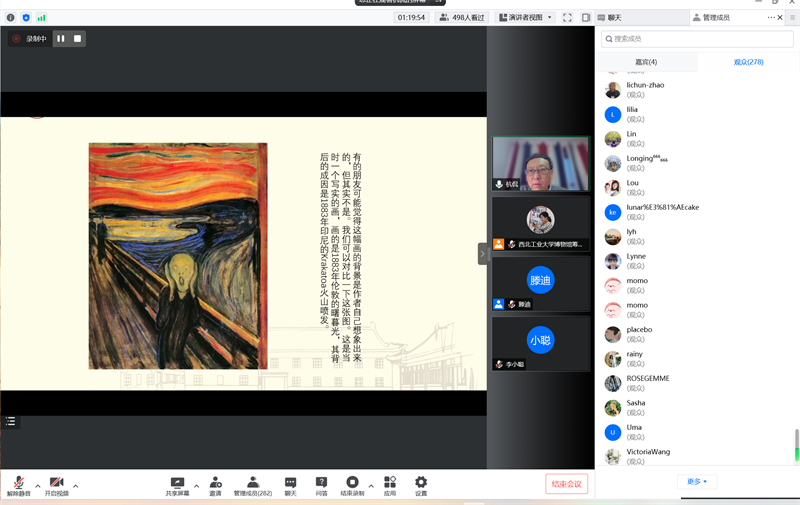
Task: Click the hamburger menu icon at top right
Action: click(x=792, y=17)
